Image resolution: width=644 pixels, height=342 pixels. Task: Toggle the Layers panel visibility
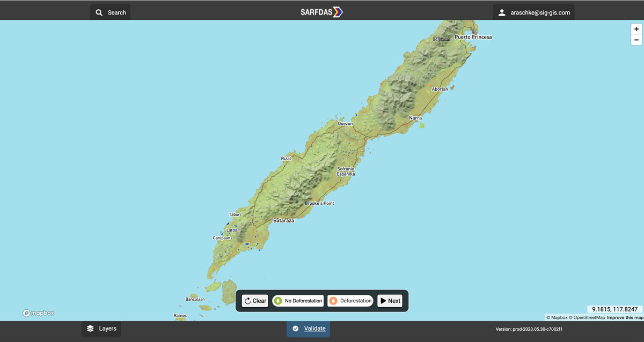101,328
